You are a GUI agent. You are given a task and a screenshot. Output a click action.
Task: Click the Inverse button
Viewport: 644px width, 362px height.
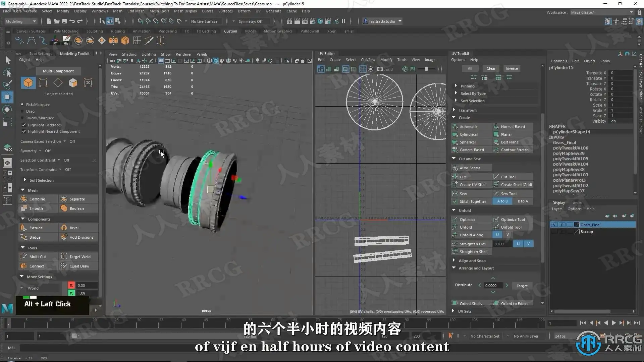512,68
